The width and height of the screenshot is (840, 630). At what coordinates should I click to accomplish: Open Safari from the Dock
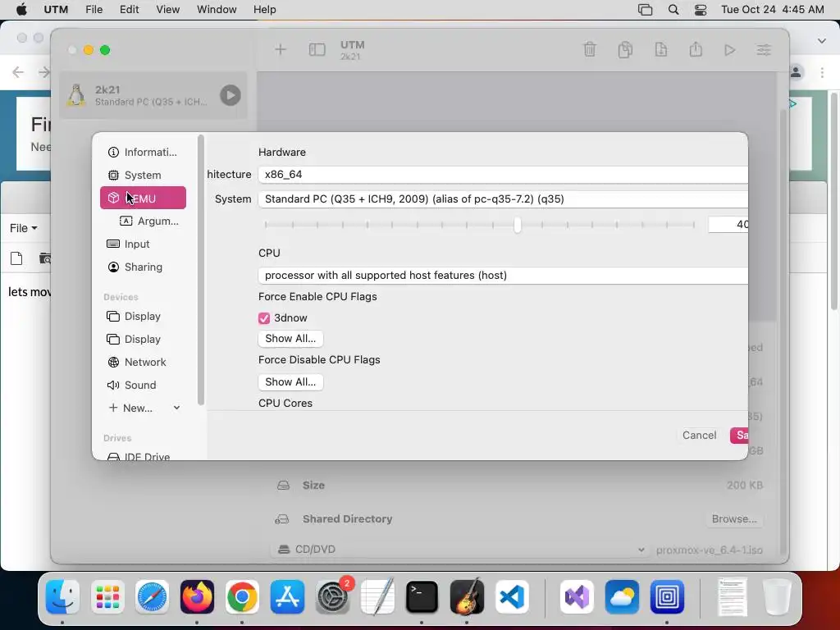pyautogui.click(x=152, y=596)
